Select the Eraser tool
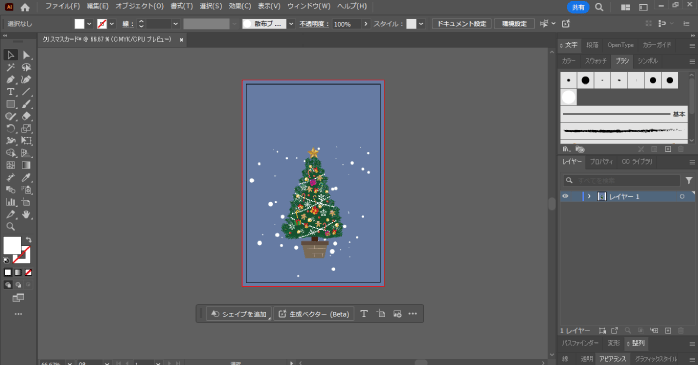The width and height of the screenshot is (698, 365). [x=26, y=116]
